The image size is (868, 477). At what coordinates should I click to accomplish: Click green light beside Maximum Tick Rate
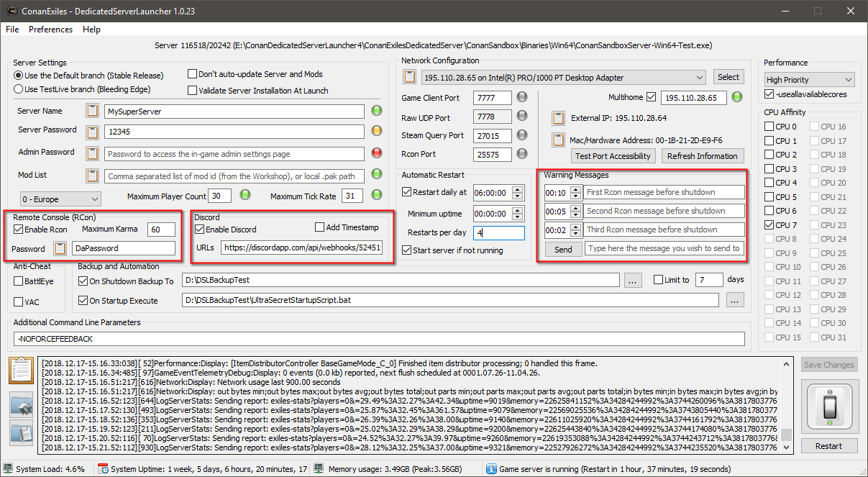376,196
